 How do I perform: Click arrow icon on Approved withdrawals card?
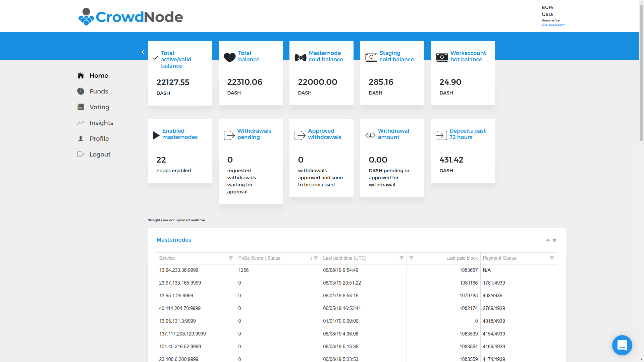[x=300, y=135]
